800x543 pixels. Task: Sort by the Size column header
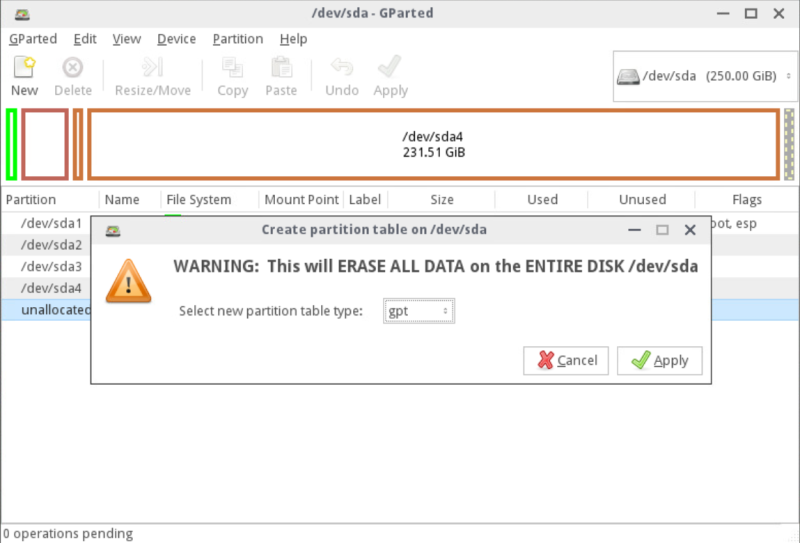(x=441, y=199)
